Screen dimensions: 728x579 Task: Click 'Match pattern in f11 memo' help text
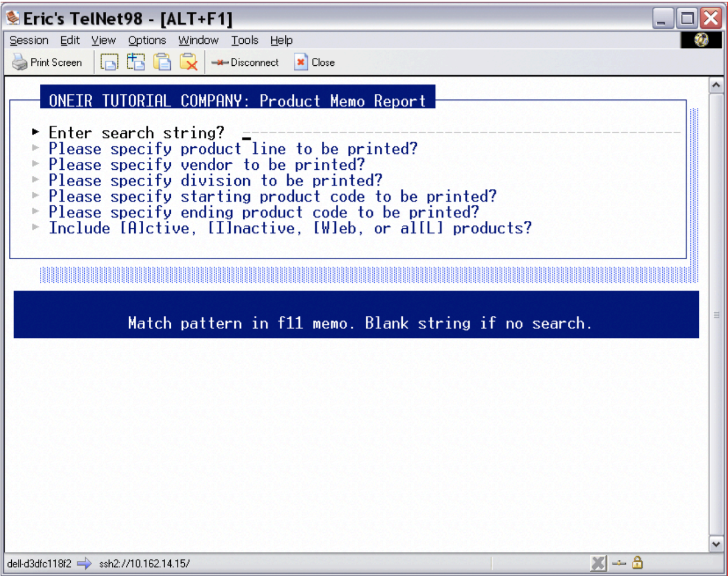click(360, 323)
